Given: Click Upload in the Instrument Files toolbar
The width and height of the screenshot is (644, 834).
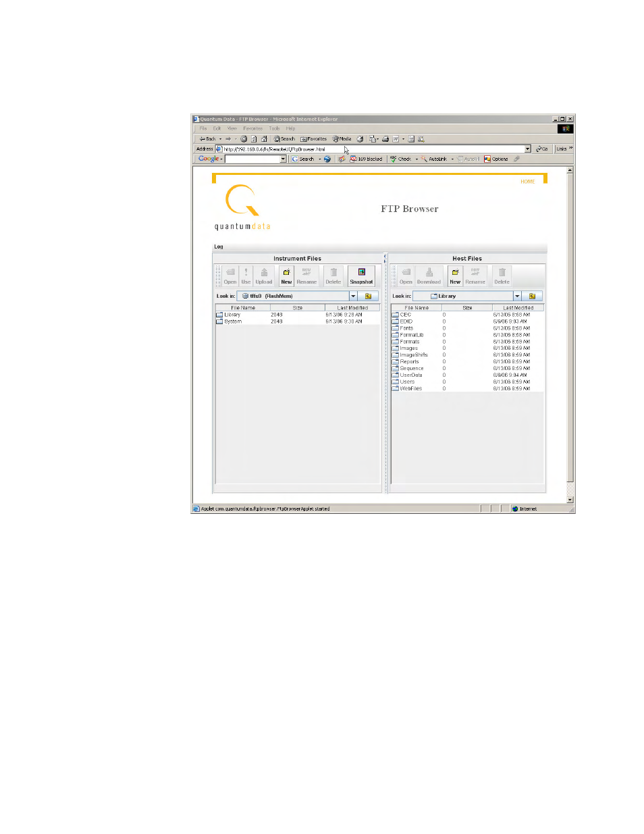Looking at the screenshot, I should click(x=264, y=276).
